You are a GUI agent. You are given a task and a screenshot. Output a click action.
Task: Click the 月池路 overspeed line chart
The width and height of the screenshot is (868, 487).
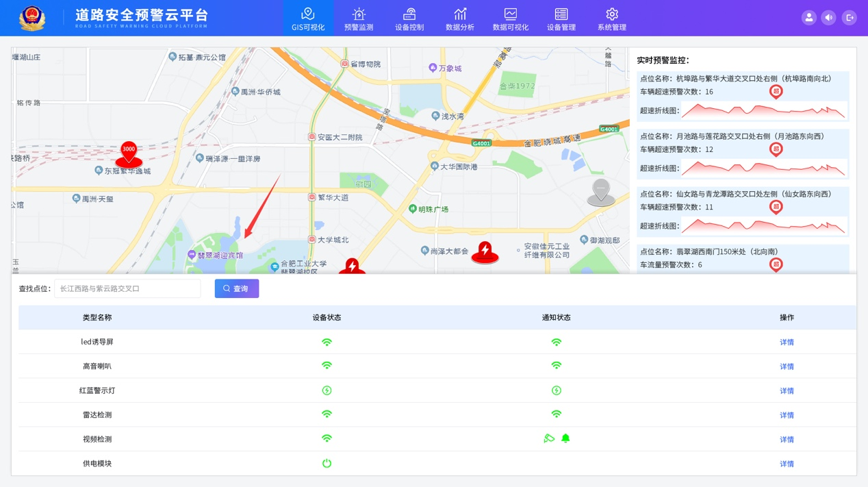pos(763,168)
